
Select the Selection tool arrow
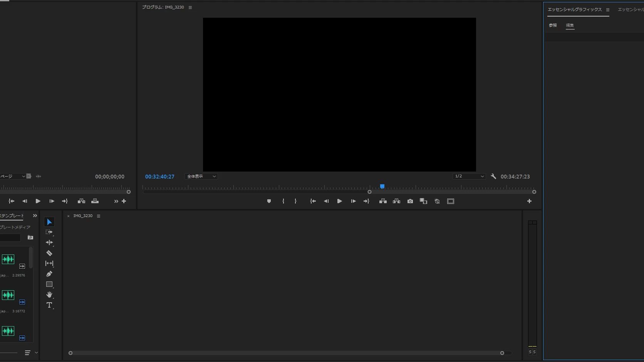(x=49, y=222)
